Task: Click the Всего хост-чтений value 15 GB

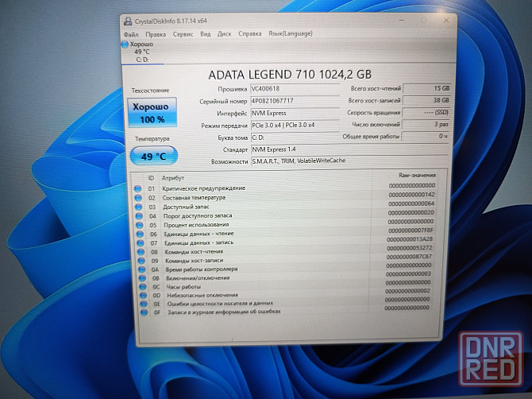Action: click(426, 88)
